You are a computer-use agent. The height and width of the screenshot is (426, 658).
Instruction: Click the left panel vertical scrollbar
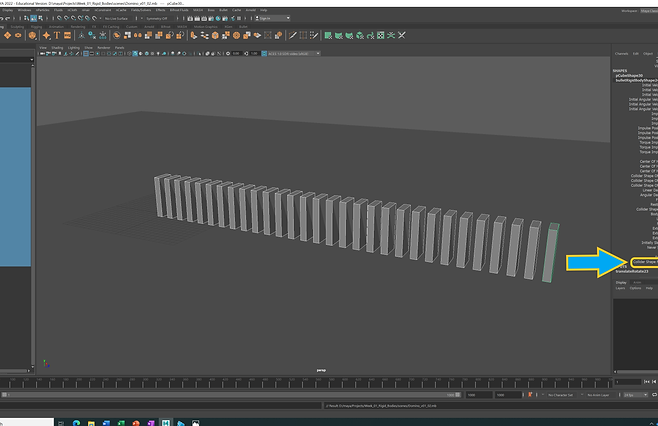click(x=33, y=214)
